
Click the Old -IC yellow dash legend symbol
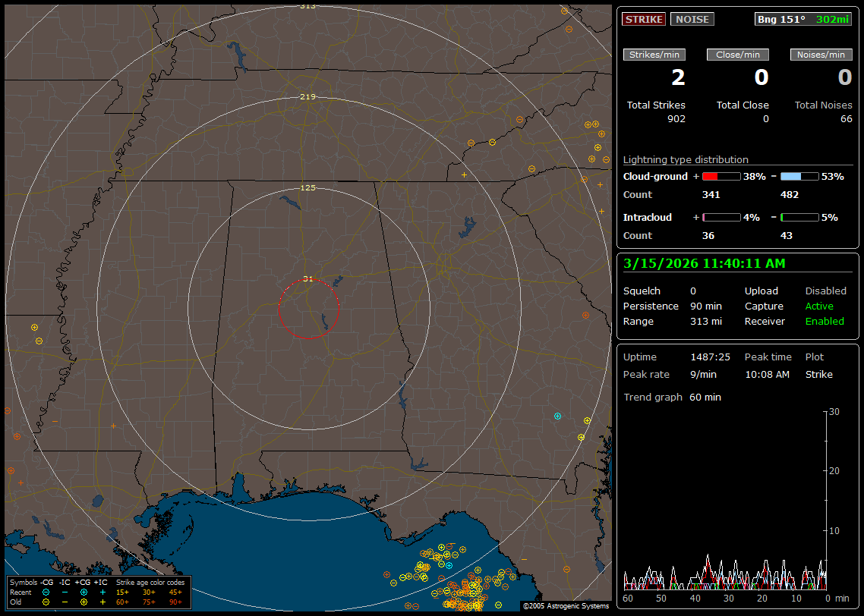coord(65,602)
